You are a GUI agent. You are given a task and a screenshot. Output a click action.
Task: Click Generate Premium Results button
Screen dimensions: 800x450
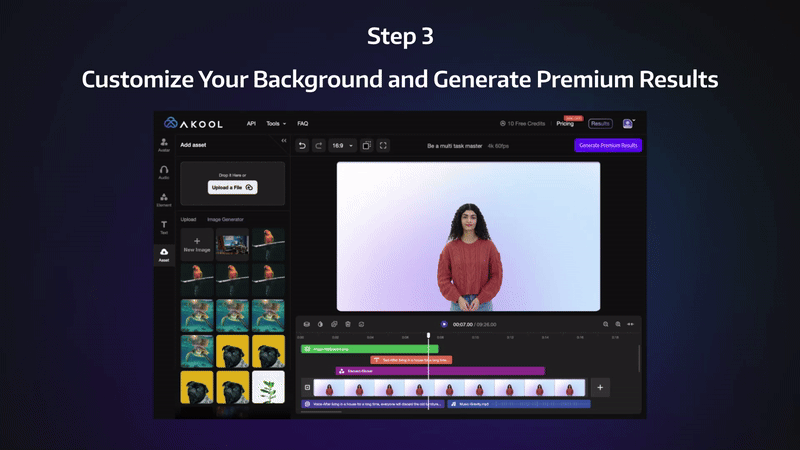(x=609, y=145)
